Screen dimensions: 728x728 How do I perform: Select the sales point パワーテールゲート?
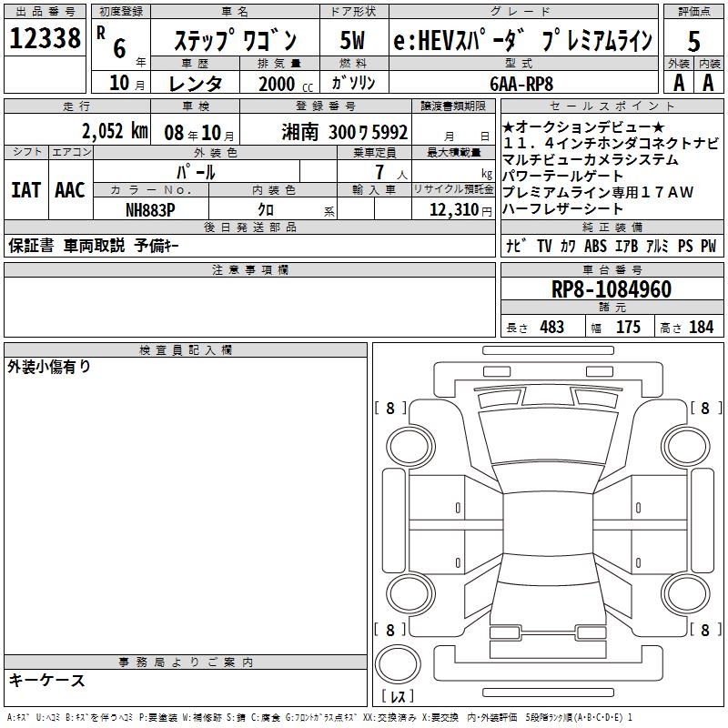562,176
